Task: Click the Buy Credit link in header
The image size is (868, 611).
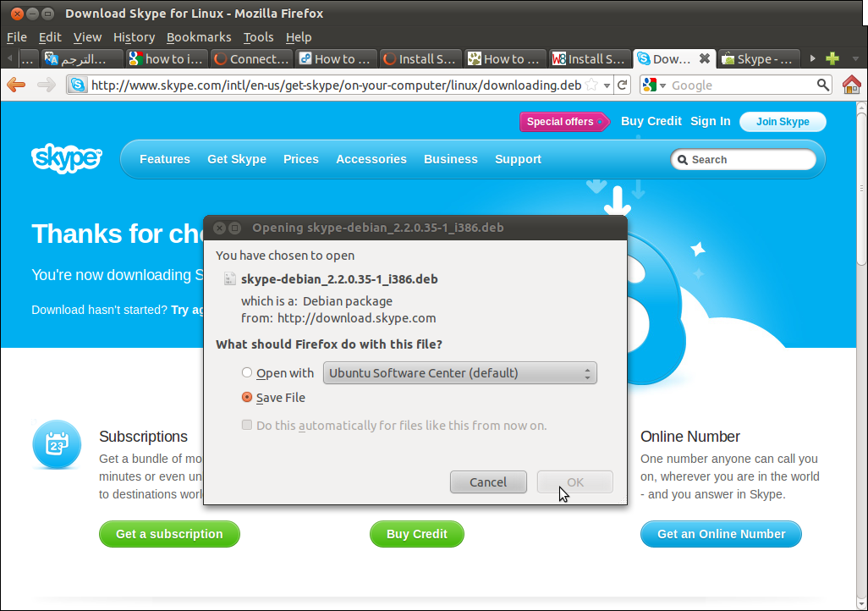Action: pos(651,121)
